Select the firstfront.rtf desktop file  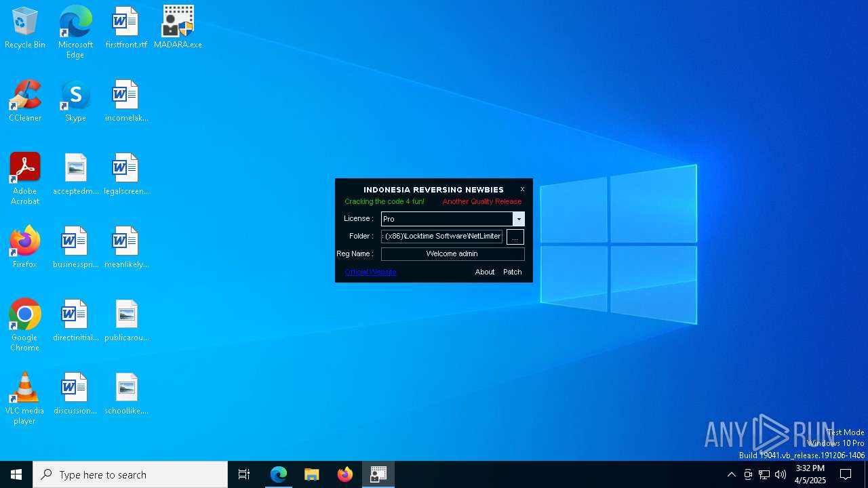pos(126,28)
